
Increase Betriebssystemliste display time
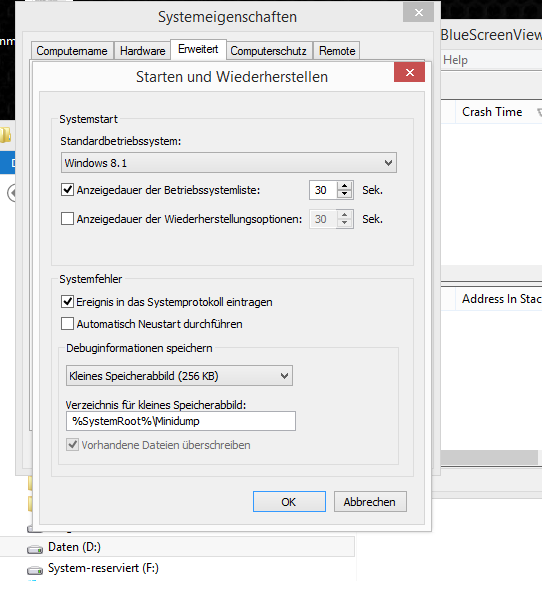pos(345,186)
